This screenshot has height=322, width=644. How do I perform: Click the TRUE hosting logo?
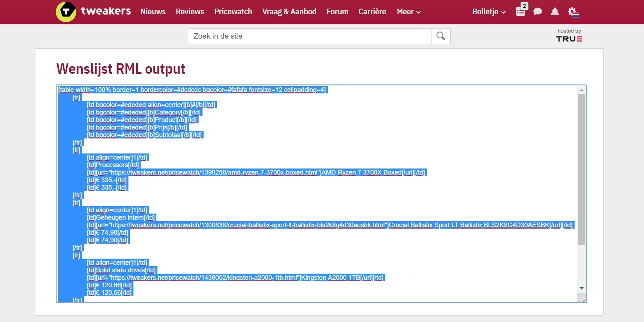point(569,39)
